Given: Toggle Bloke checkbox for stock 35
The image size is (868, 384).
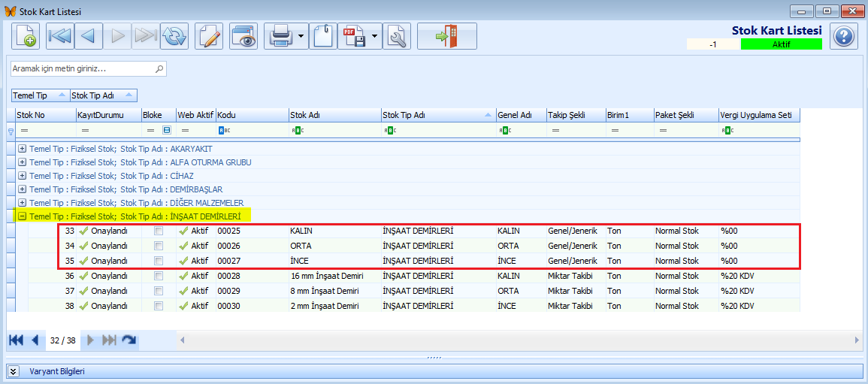Looking at the screenshot, I should click(159, 261).
